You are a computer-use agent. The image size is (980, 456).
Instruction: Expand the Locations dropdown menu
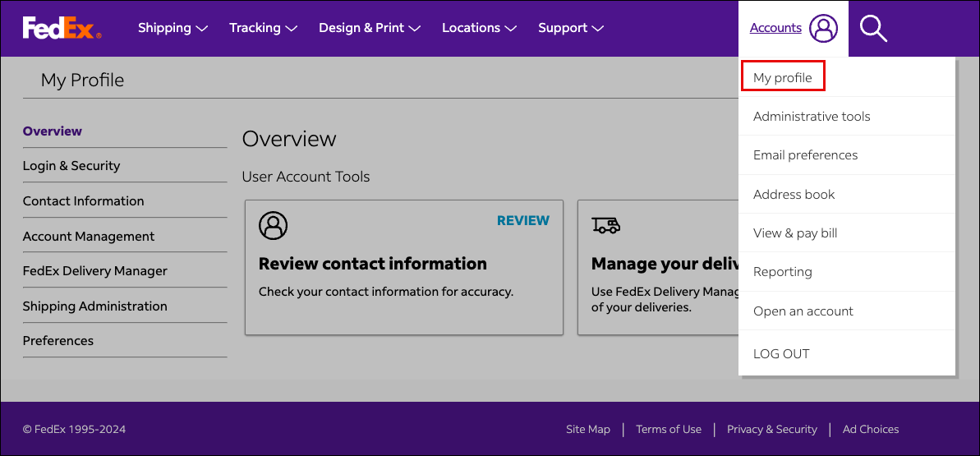click(479, 28)
